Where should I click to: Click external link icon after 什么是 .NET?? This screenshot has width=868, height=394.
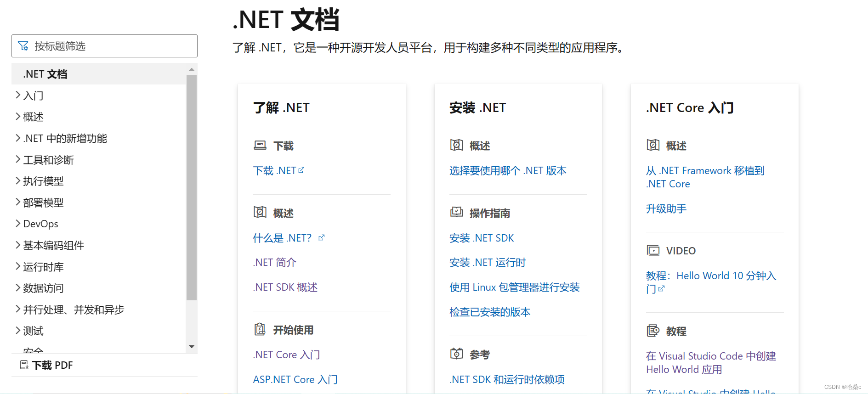(x=322, y=237)
